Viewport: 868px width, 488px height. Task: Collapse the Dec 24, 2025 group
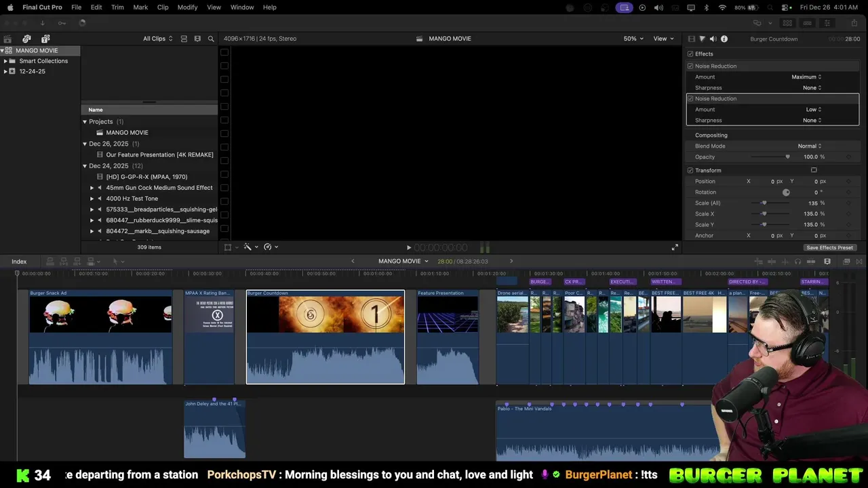[x=85, y=165]
